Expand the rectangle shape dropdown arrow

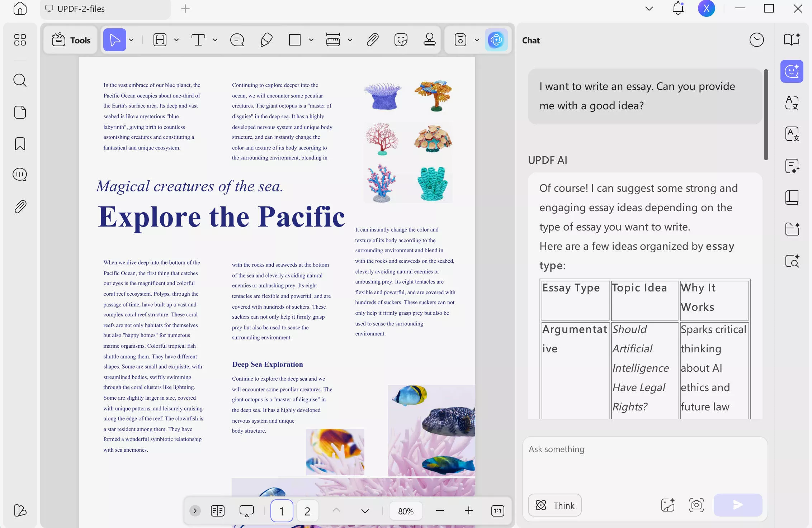point(311,40)
